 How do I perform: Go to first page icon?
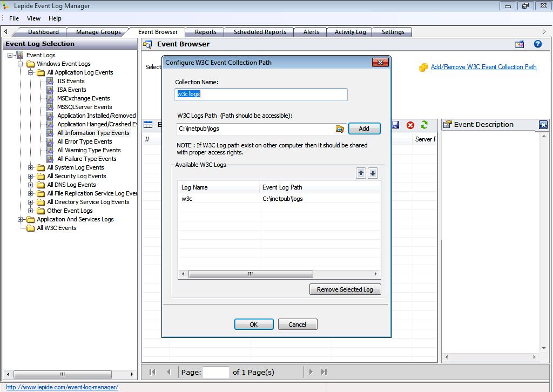pos(152,372)
